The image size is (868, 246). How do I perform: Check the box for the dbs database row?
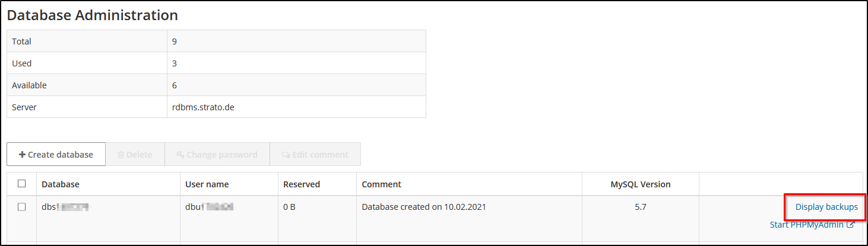coord(22,207)
